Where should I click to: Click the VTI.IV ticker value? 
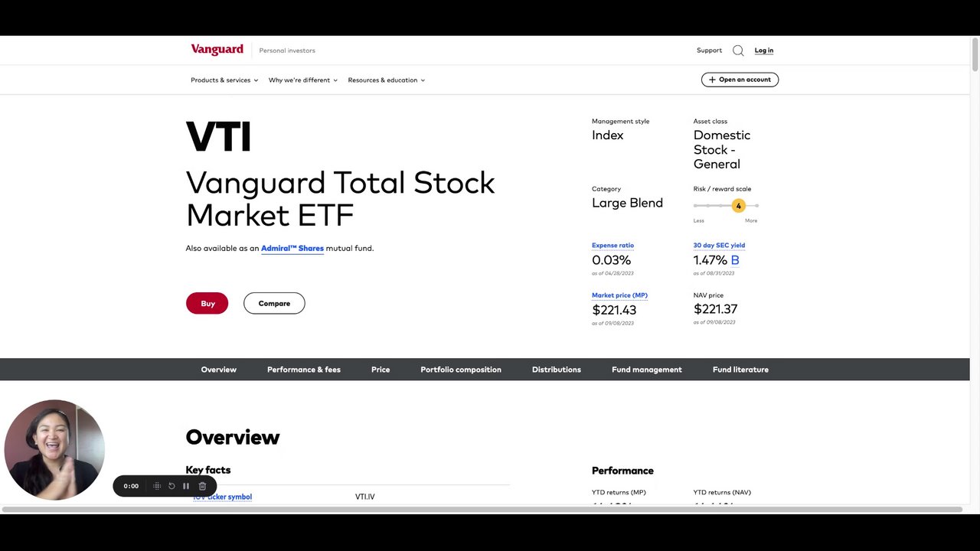coord(365,497)
